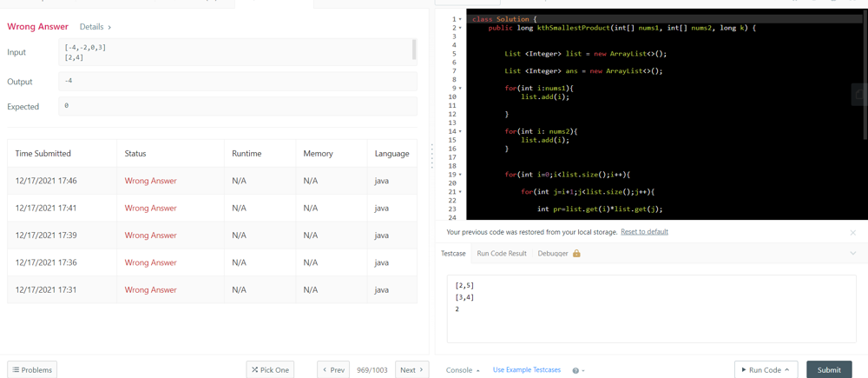The height and width of the screenshot is (378, 868).
Task: Fold the for loop at line 9
Action: tap(460, 88)
